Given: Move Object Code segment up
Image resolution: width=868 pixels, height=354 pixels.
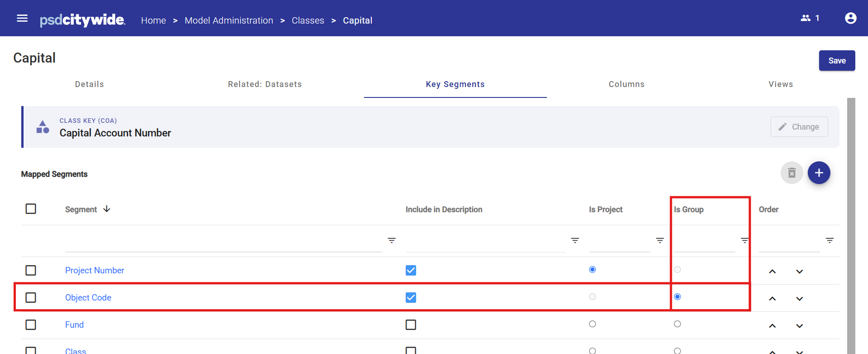Looking at the screenshot, I should (x=772, y=299).
